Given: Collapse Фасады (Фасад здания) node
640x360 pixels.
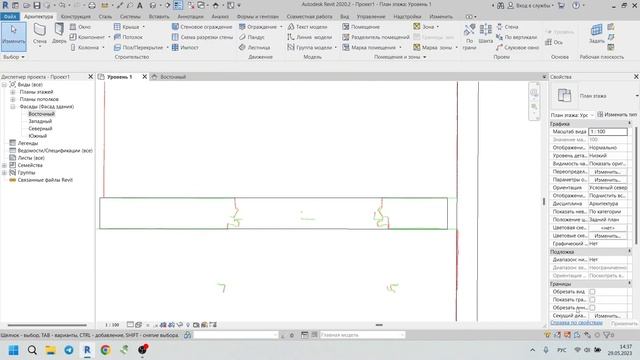Looking at the screenshot, I should tap(13, 107).
